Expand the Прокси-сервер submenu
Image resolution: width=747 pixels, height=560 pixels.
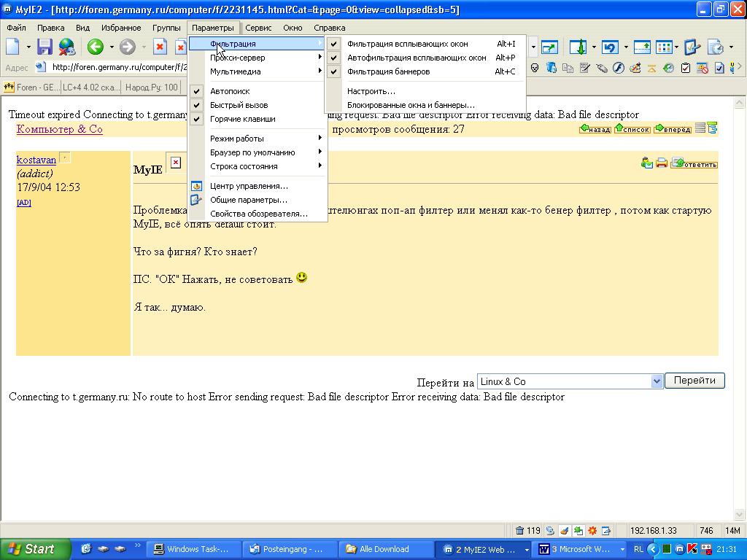258,58
